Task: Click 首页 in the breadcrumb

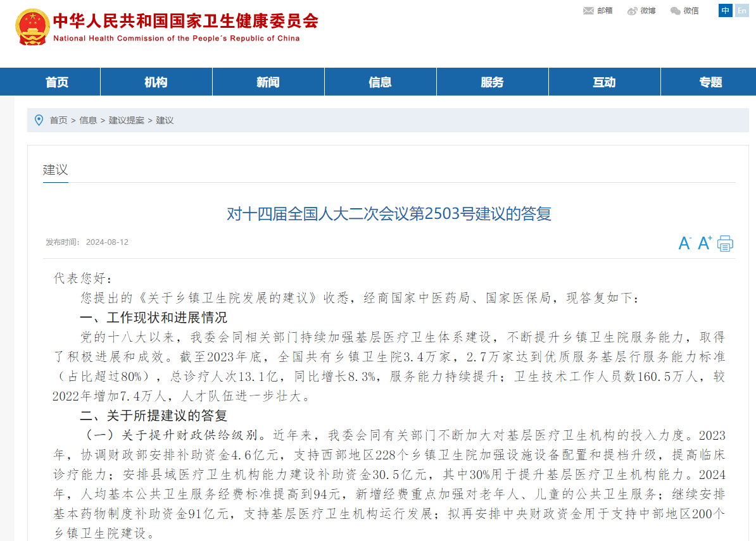Action: pos(58,120)
